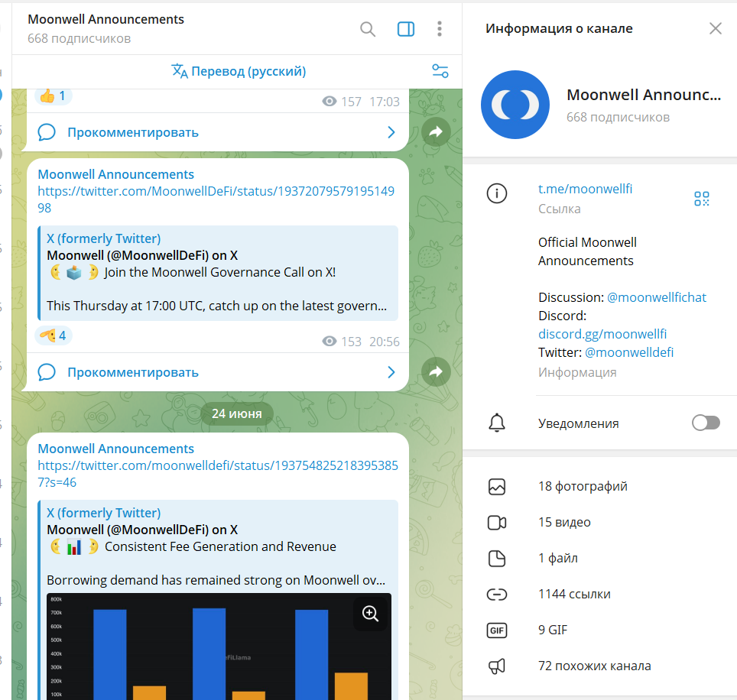Click the 24 июня date badge
This screenshot has height=700, width=737.
coord(237,413)
